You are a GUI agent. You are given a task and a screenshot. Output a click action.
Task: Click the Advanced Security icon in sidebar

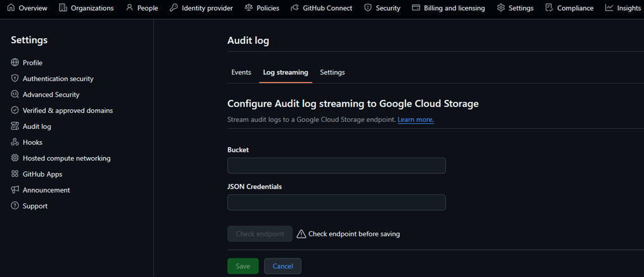coord(15,95)
